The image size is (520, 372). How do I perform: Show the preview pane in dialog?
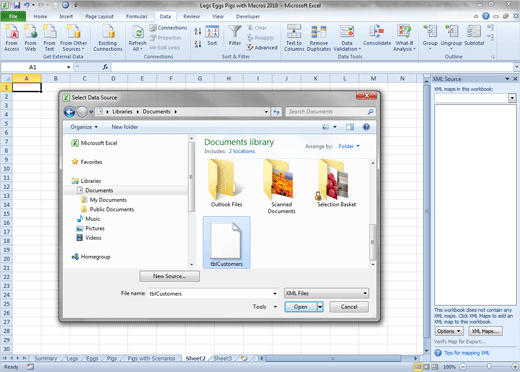tap(350, 127)
